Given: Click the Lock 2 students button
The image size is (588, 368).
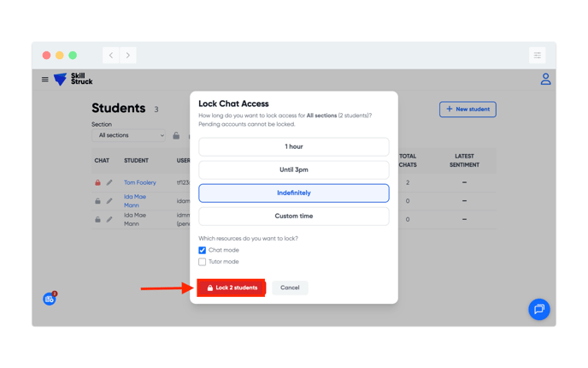Looking at the screenshot, I should [x=232, y=288].
